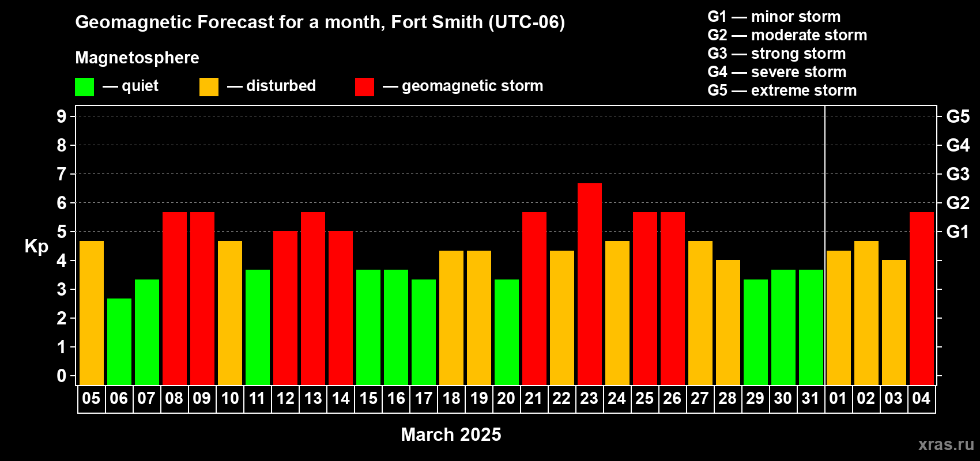Viewport: 980px width, 461px height.
Task: Click the date label 12
Action: coord(285,399)
